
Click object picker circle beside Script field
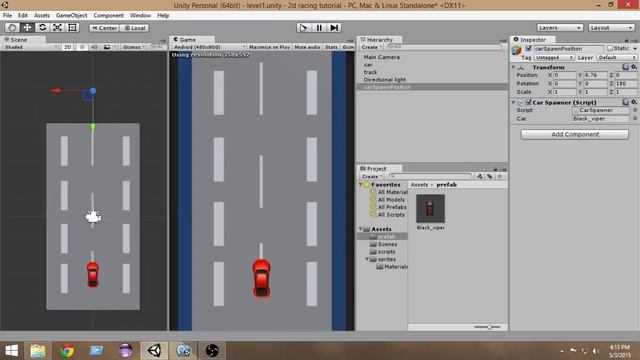[x=635, y=110]
